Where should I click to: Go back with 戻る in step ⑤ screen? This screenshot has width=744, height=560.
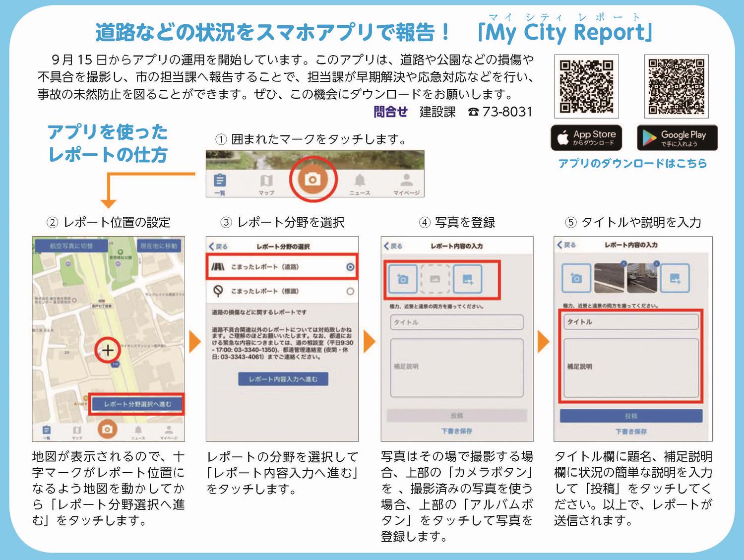[566, 245]
